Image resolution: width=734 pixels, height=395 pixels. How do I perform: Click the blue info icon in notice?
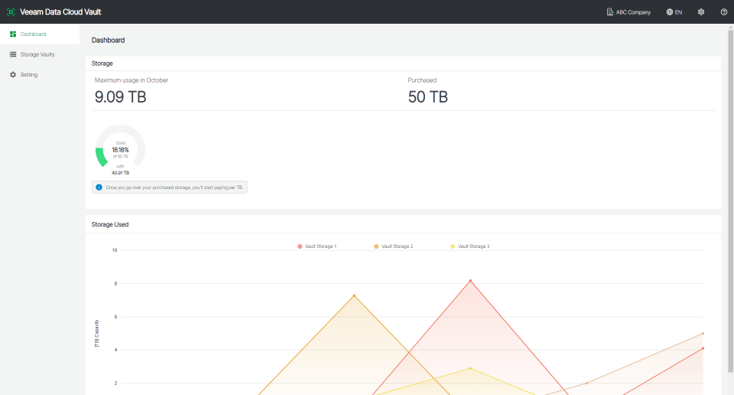coord(99,187)
